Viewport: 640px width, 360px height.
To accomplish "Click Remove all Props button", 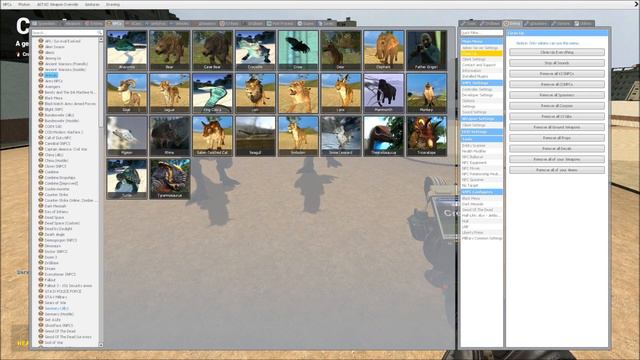I will [x=557, y=138].
